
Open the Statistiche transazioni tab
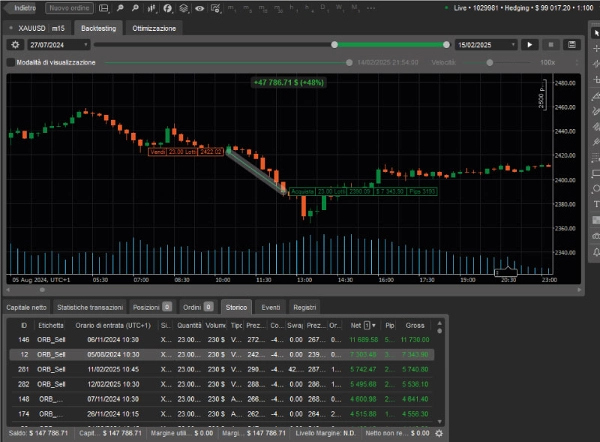(90, 307)
